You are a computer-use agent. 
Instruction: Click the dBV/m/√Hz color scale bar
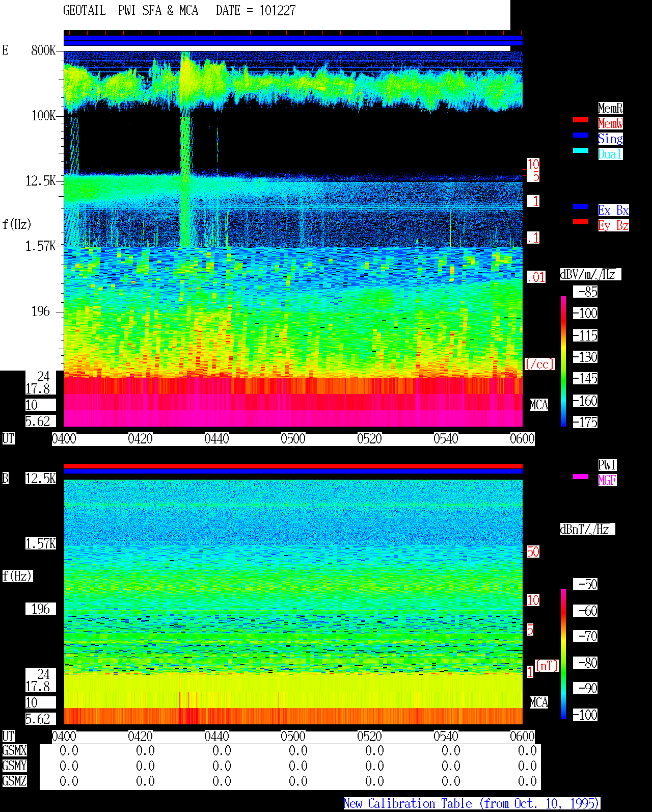(563, 361)
